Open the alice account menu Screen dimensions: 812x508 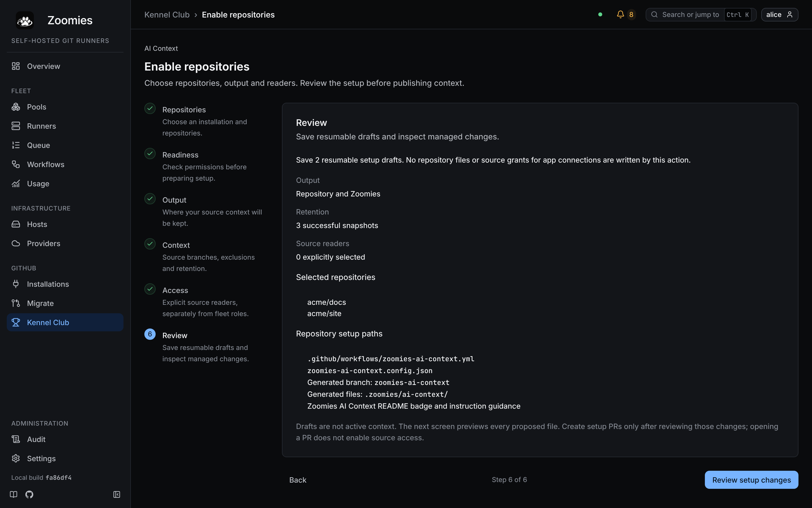(x=780, y=14)
